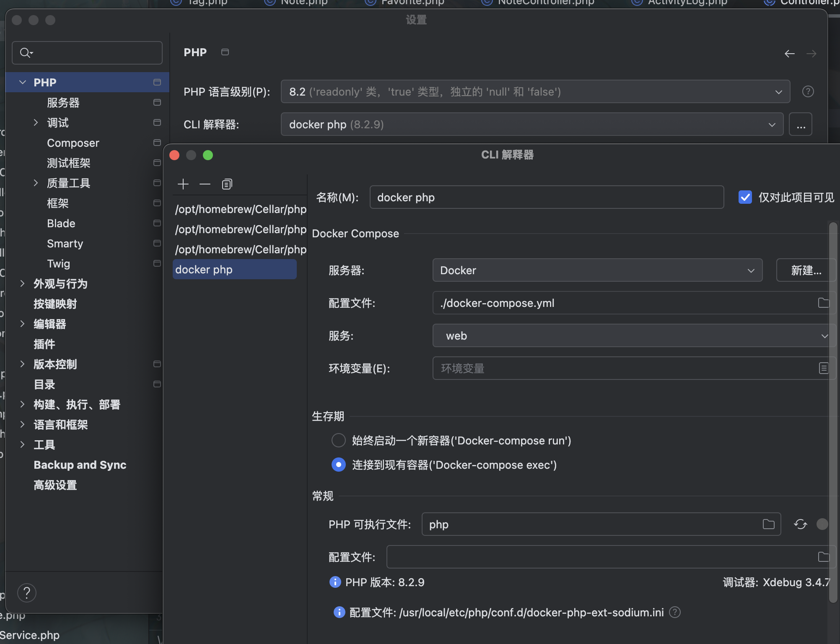Screen dimensions: 840x644
Task: Click the reload PHP info refresh icon
Action: (800, 524)
